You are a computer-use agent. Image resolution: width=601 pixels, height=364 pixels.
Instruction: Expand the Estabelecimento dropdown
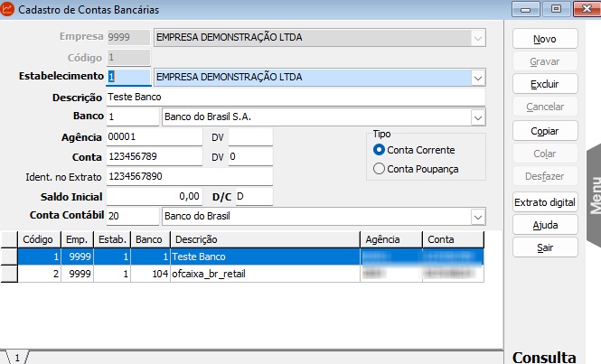click(477, 79)
